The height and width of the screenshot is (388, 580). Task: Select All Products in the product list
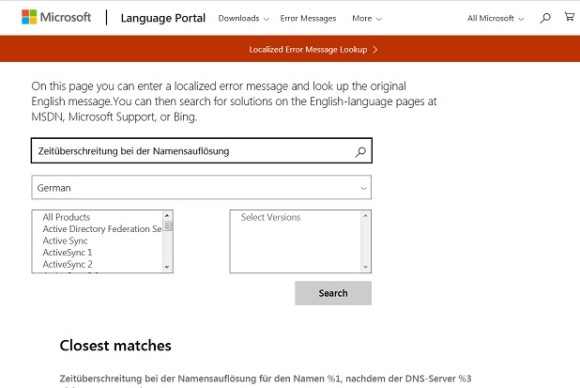click(x=66, y=217)
